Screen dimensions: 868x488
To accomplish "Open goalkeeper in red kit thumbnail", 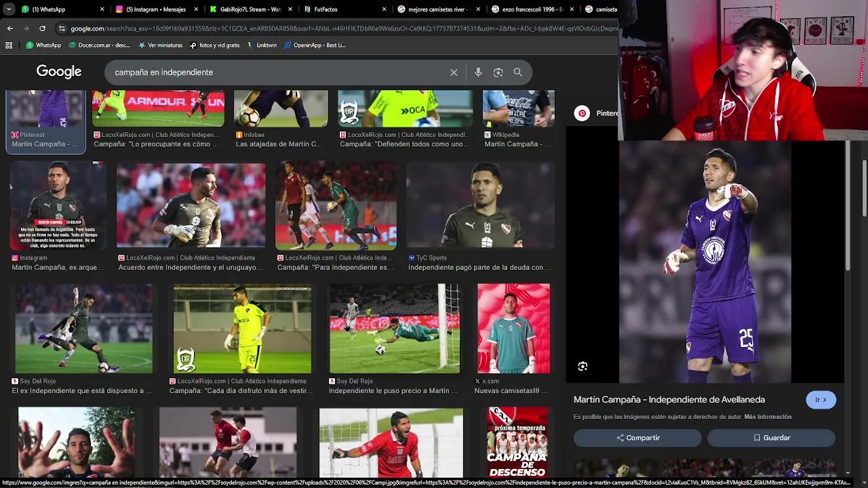I will [x=391, y=442].
